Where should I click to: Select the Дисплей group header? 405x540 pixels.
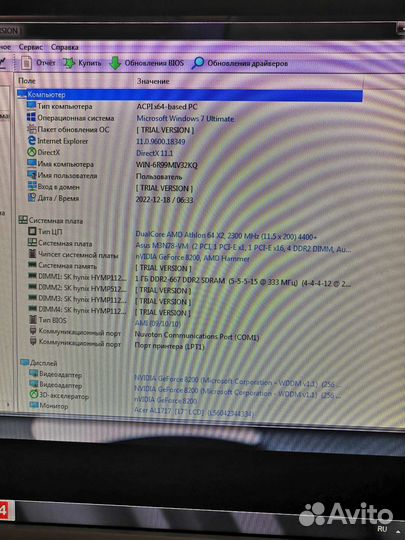coord(39,363)
